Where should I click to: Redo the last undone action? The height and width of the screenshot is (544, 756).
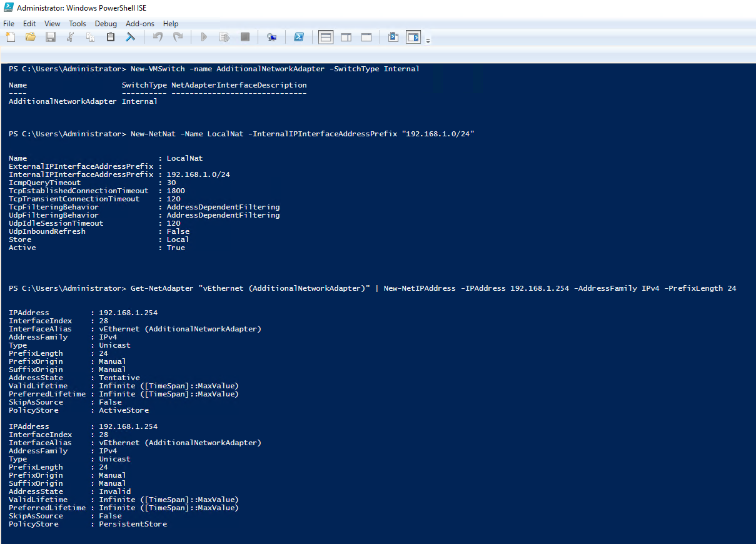[x=178, y=37]
